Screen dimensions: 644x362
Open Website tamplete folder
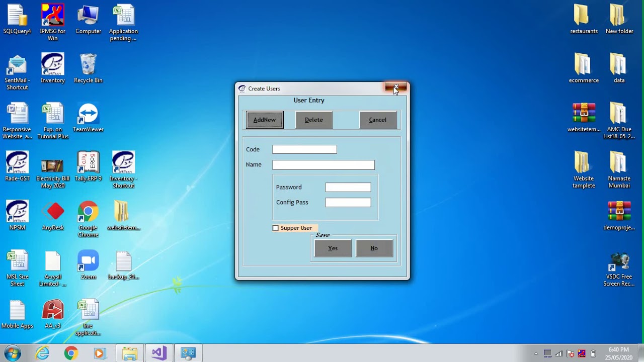coord(584,170)
